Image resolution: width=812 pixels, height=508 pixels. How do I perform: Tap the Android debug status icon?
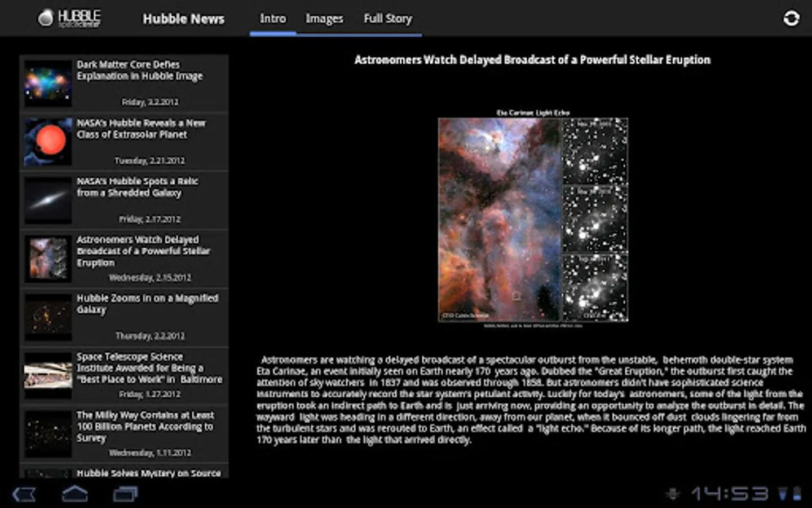(672, 494)
